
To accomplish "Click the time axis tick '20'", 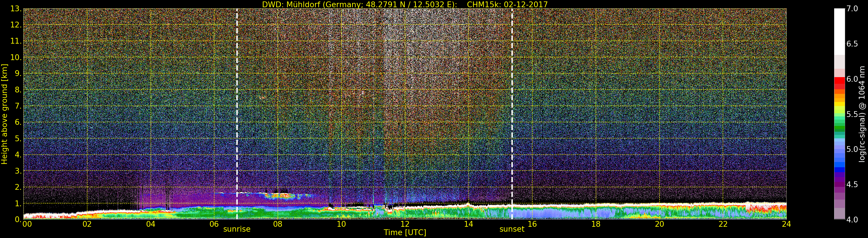I will [659, 224].
